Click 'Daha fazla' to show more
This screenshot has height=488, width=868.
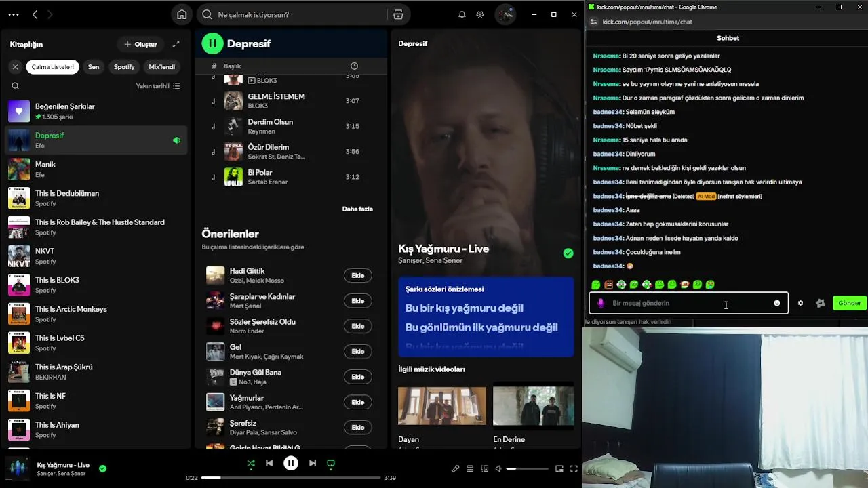357,209
